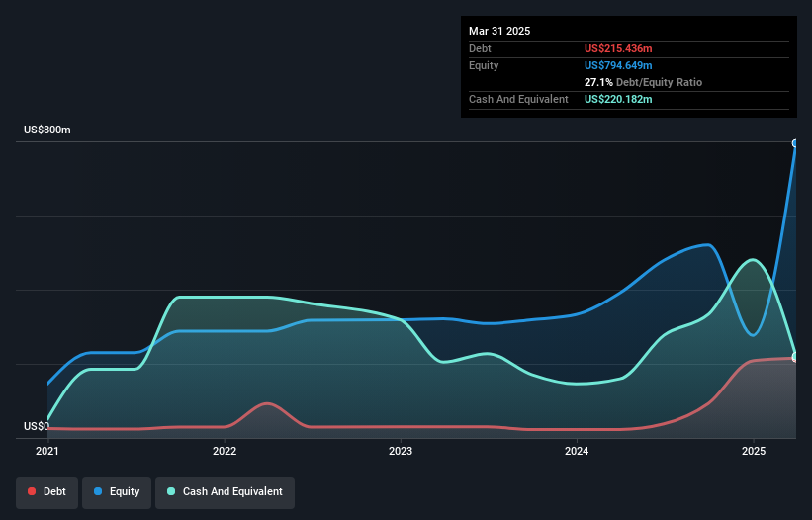Click the red Debt legend dot

coord(32,491)
